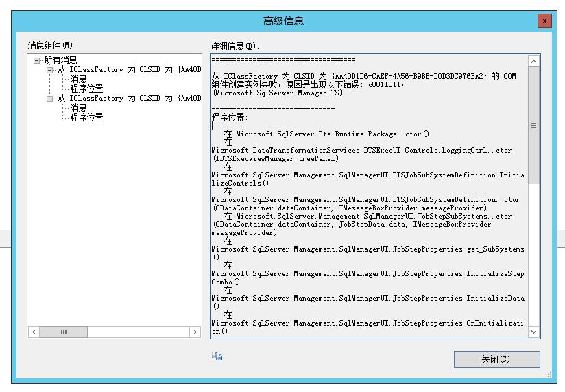Screen dimensions: 565x392
Task: Click the 程序位置: heading in details
Action: (230, 117)
